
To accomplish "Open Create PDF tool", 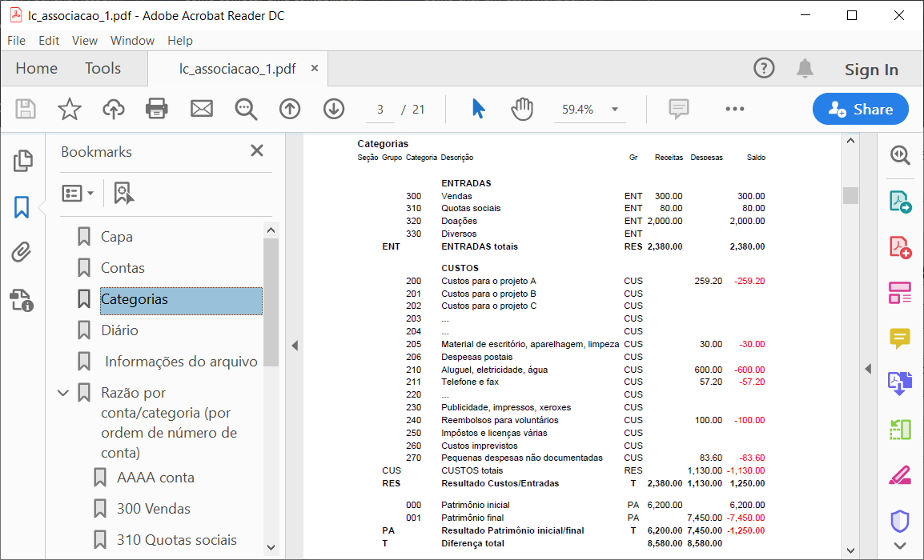I will (901, 246).
